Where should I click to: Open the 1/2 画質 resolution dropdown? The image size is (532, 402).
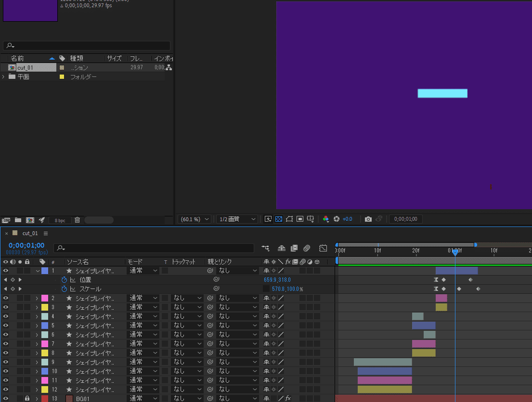(x=237, y=219)
